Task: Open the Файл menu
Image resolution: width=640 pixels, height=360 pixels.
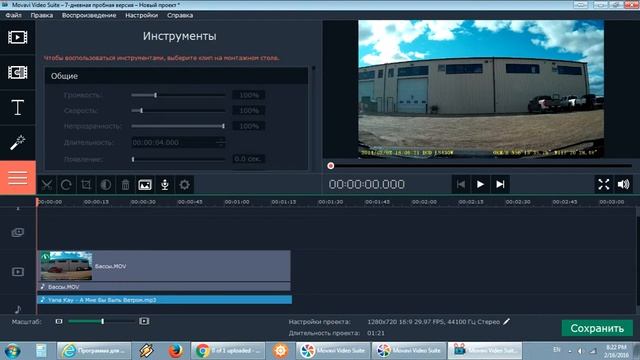Action: click(x=13, y=15)
